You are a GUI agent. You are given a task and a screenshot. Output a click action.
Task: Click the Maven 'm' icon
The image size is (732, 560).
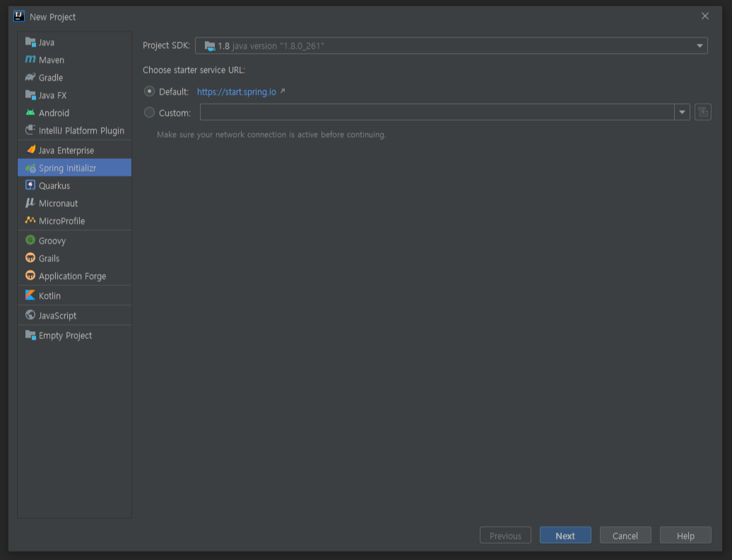pos(30,59)
